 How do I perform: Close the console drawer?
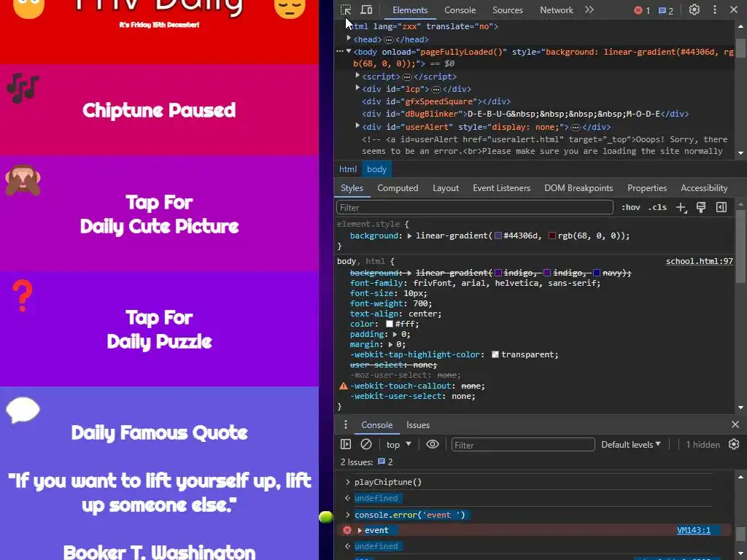(x=735, y=424)
